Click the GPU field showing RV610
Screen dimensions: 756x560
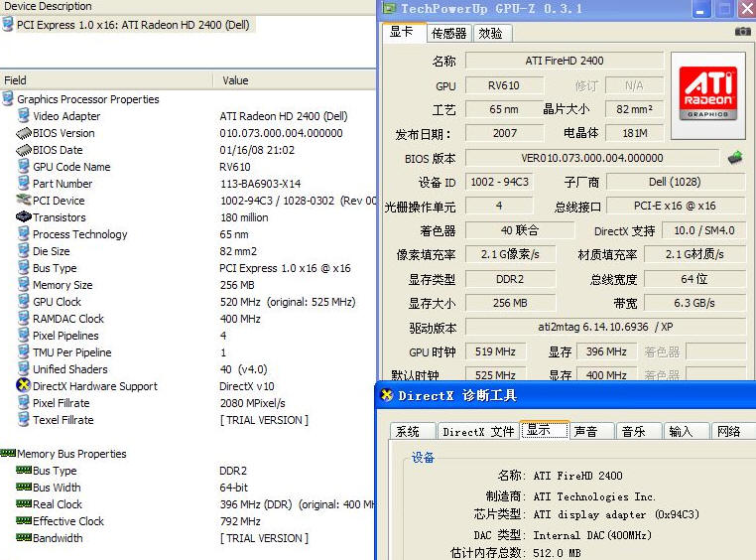(x=504, y=85)
